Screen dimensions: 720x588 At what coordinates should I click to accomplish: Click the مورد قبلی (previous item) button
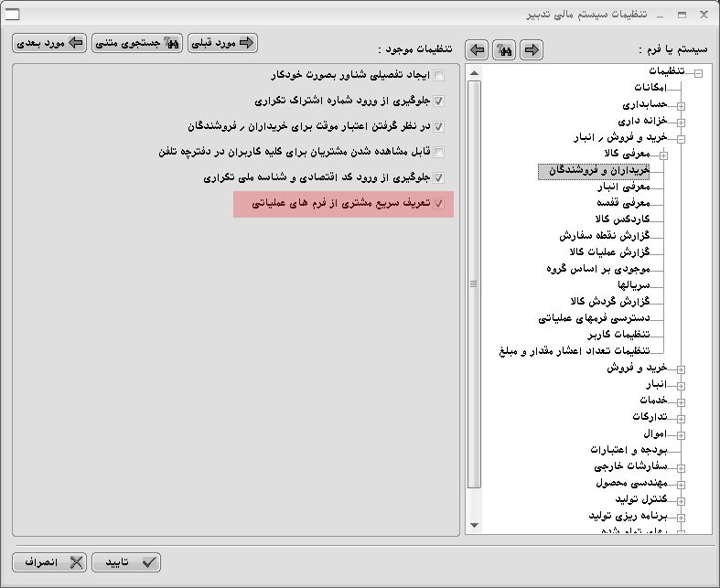(x=221, y=43)
